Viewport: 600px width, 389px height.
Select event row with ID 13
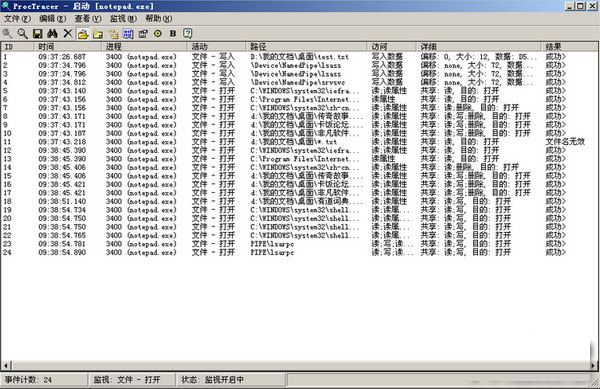300,159
